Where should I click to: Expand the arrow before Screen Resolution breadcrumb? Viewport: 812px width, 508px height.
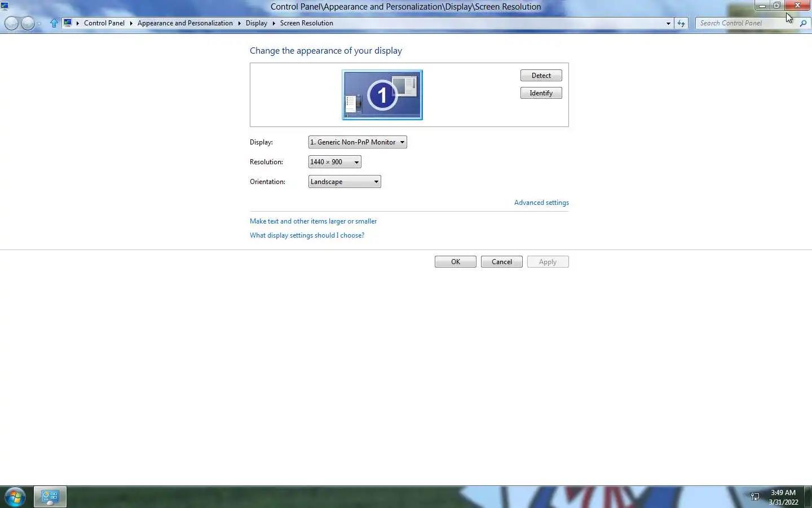[x=273, y=23]
